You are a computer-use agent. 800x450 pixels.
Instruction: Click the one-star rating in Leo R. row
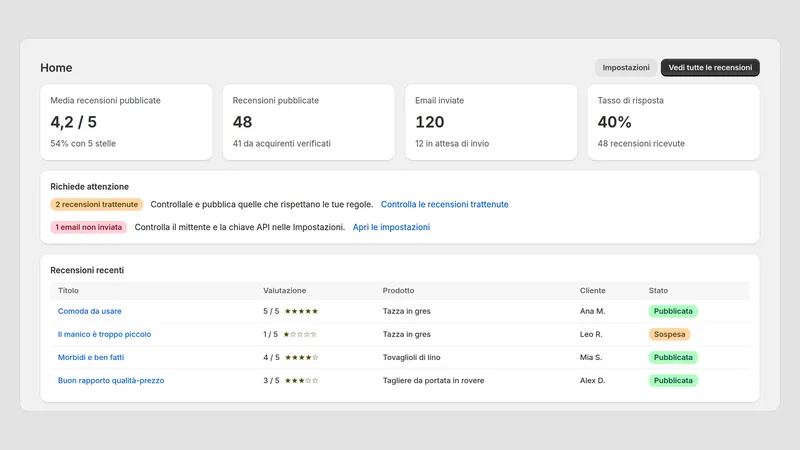(x=300, y=334)
